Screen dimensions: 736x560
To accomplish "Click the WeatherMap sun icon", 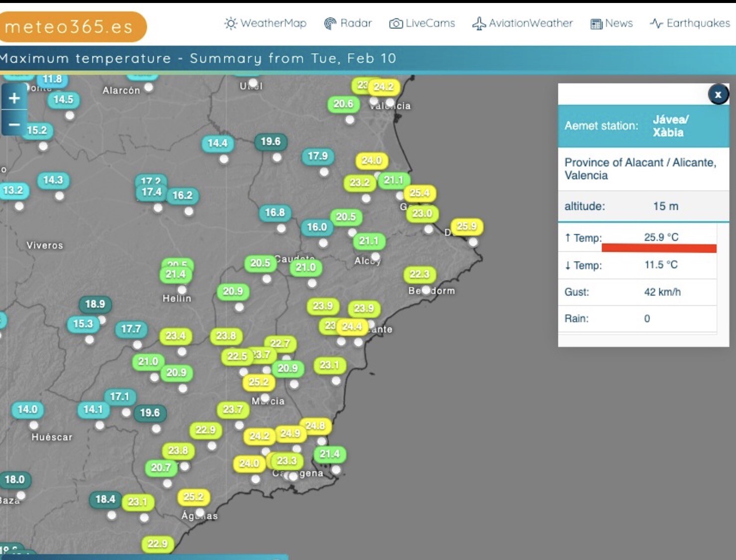I will pos(230,23).
